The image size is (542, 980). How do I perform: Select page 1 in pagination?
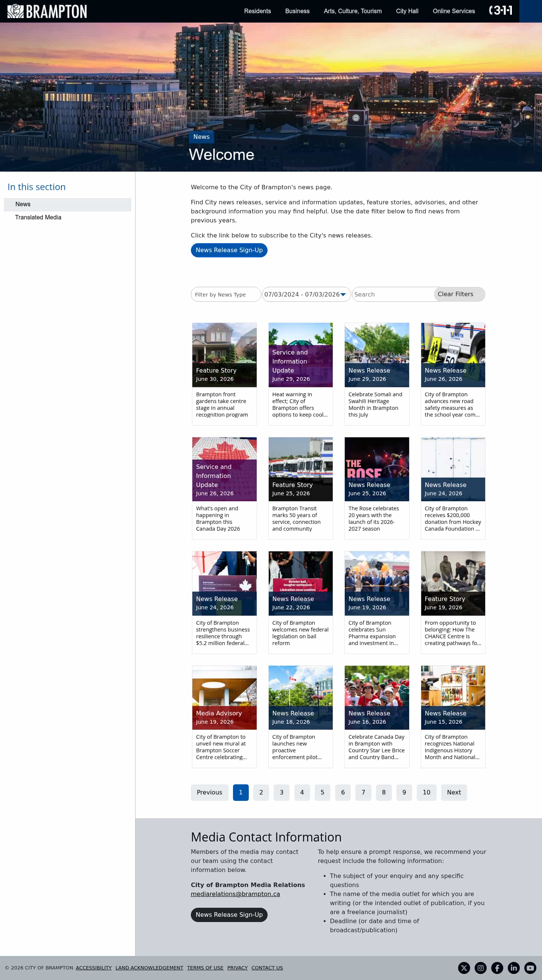click(x=241, y=793)
